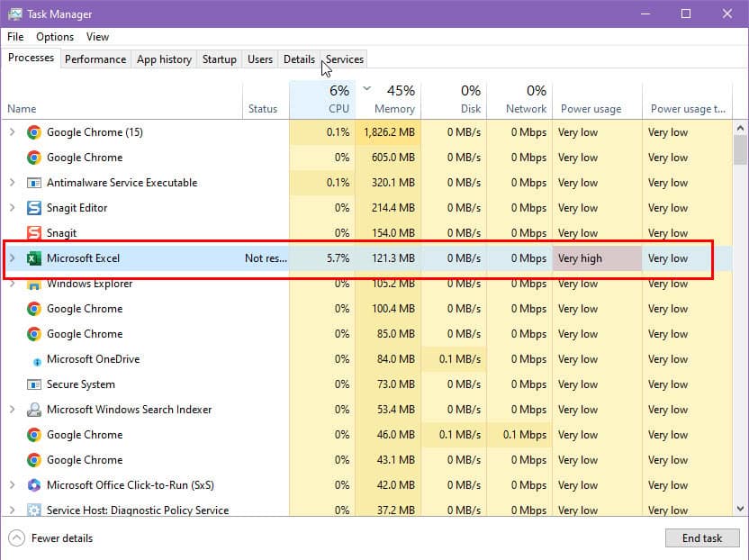Click the End task button
This screenshot has height=560, width=749.
click(x=701, y=538)
